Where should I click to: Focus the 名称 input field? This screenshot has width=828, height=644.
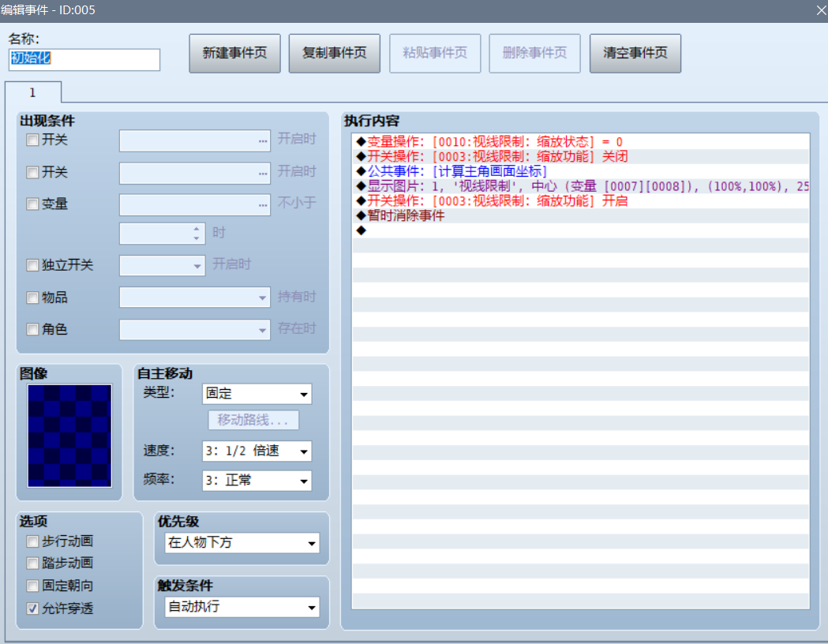[84, 60]
